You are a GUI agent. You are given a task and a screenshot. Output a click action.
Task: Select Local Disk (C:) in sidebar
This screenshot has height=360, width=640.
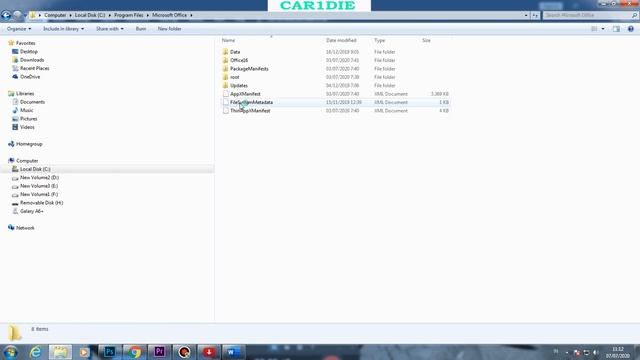(x=35, y=169)
